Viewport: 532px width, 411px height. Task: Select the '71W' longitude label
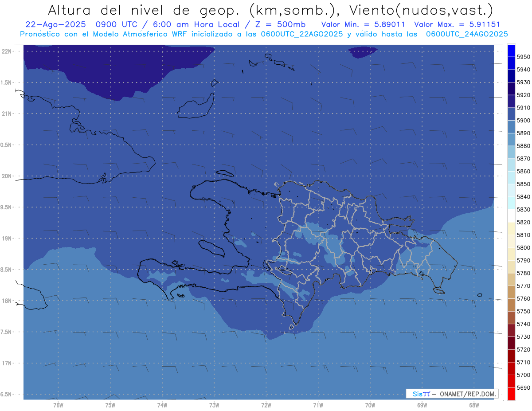(x=318, y=405)
